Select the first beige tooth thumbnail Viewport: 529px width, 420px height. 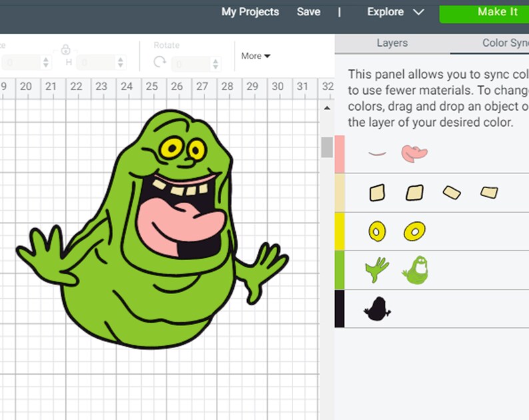(x=377, y=193)
